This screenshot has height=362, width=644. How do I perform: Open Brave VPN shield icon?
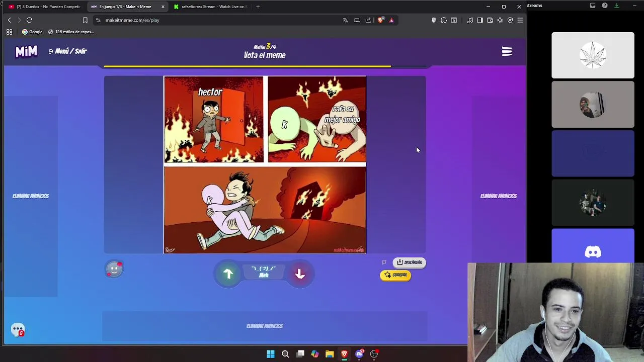[510, 20]
